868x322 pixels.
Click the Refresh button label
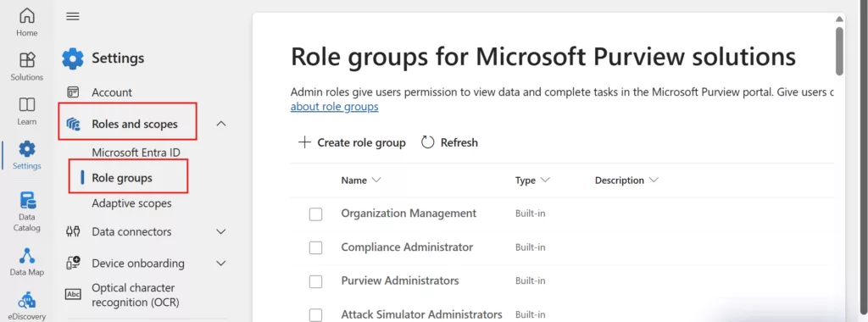pyautogui.click(x=459, y=142)
